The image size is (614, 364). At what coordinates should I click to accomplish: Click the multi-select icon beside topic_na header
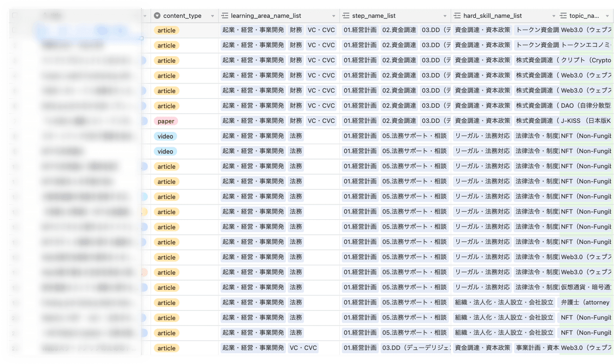[563, 15]
